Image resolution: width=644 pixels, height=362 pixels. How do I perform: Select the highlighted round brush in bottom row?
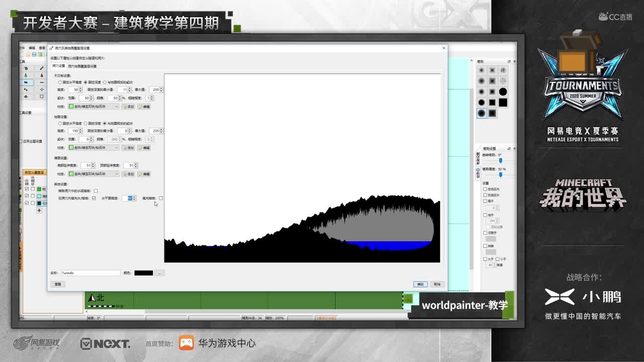[x=481, y=113]
